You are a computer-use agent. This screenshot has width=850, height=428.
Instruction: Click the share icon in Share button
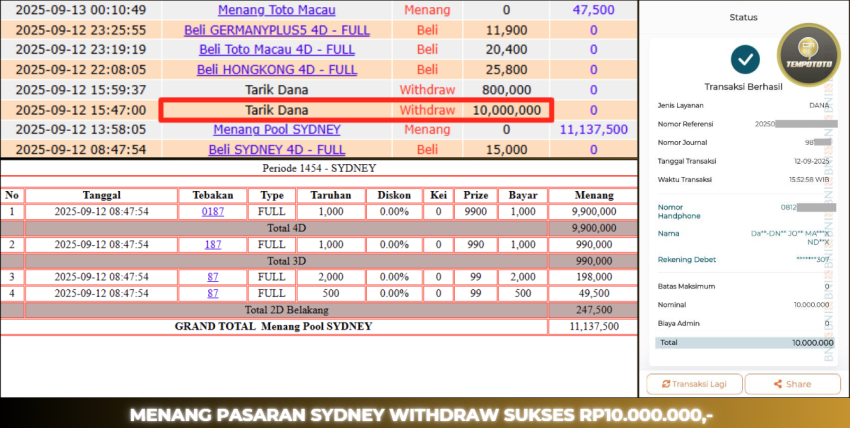point(778,384)
